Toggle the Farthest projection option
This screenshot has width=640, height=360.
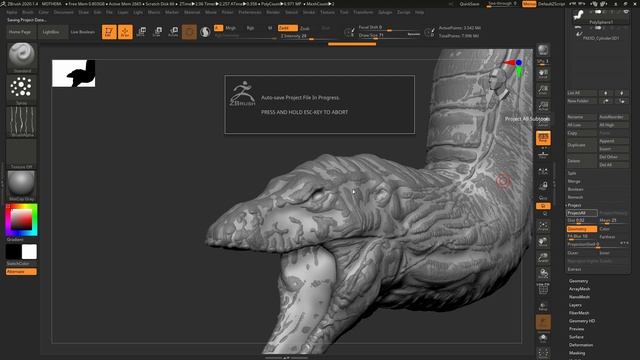pyautogui.click(x=613, y=237)
